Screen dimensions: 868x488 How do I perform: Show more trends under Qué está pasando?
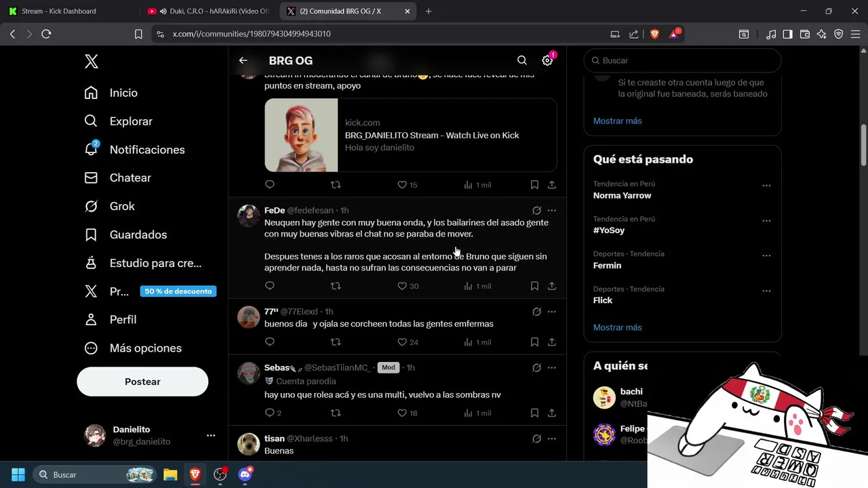tap(617, 327)
